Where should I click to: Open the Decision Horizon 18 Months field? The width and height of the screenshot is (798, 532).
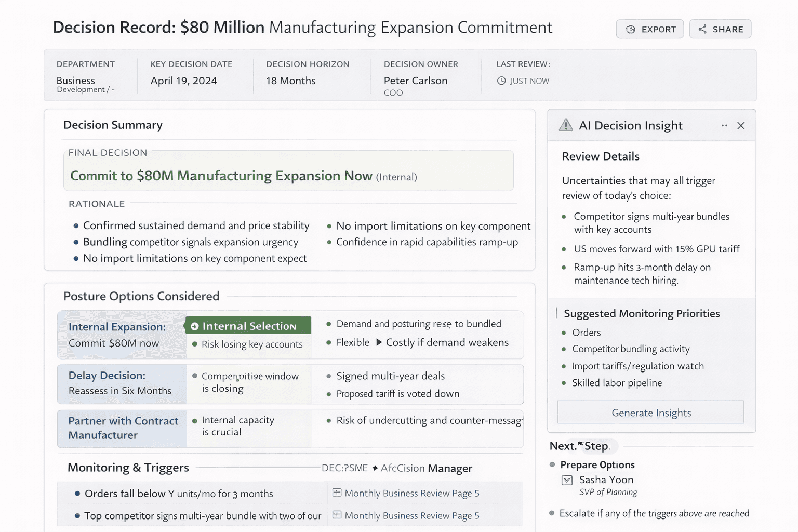point(291,81)
